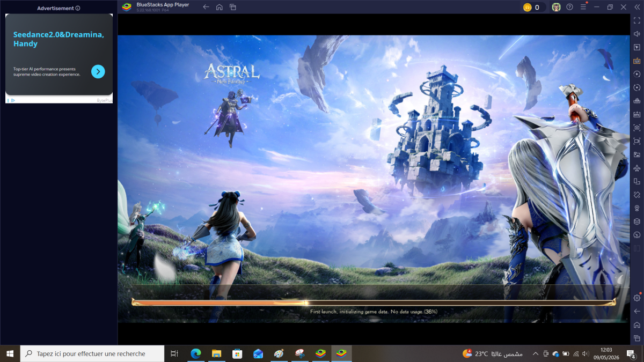Click the Install APK icon

(636, 114)
